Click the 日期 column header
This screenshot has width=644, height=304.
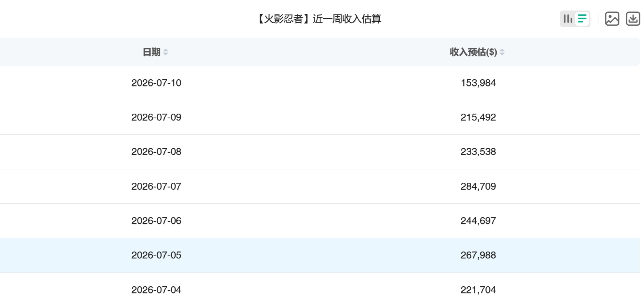(152, 52)
